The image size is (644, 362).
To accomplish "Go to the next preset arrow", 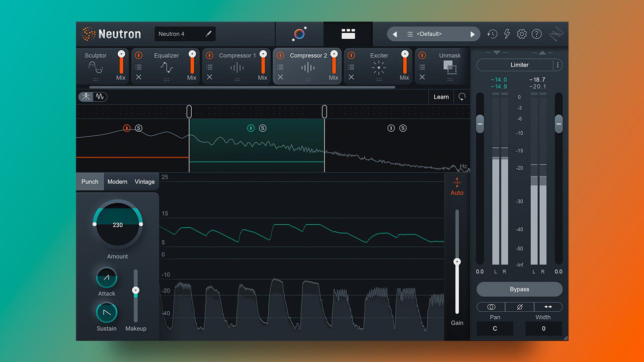I will [472, 34].
